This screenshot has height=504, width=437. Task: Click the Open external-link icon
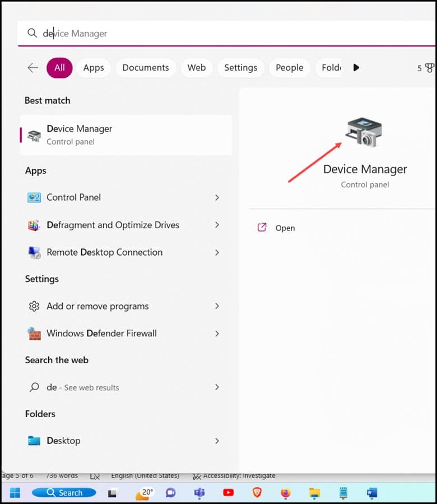point(262,227)
